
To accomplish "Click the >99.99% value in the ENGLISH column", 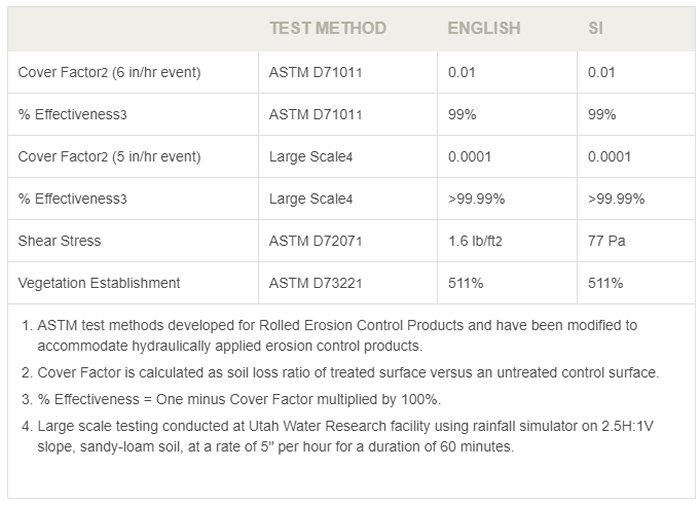I will tap(477, 199).
